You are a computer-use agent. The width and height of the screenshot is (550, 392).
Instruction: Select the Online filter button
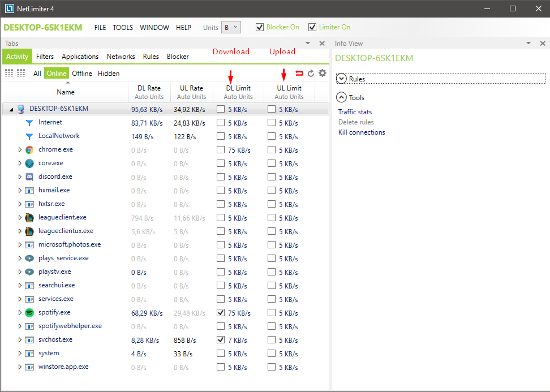click(x=57, y=74)
